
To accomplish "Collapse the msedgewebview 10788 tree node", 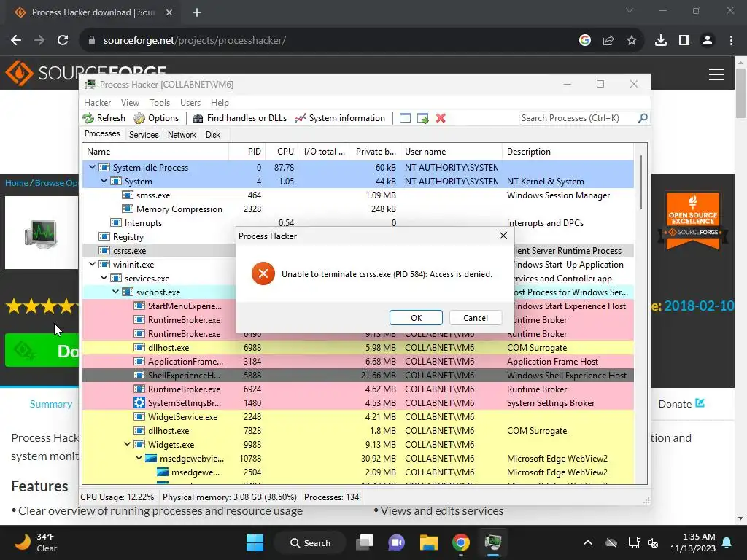I will click(139, 458).
